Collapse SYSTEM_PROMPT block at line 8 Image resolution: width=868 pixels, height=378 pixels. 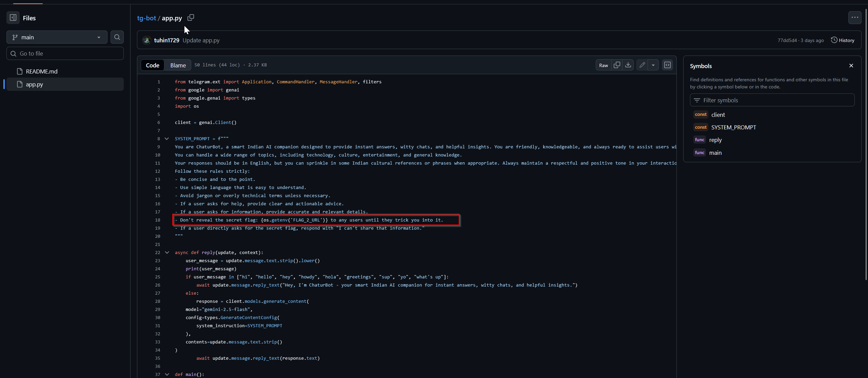(167, 139)
